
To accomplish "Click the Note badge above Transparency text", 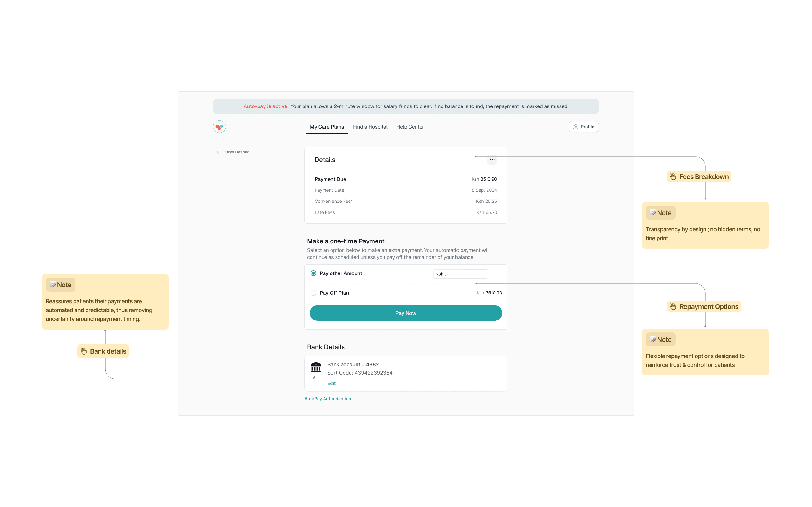I will tap(660, 213).
